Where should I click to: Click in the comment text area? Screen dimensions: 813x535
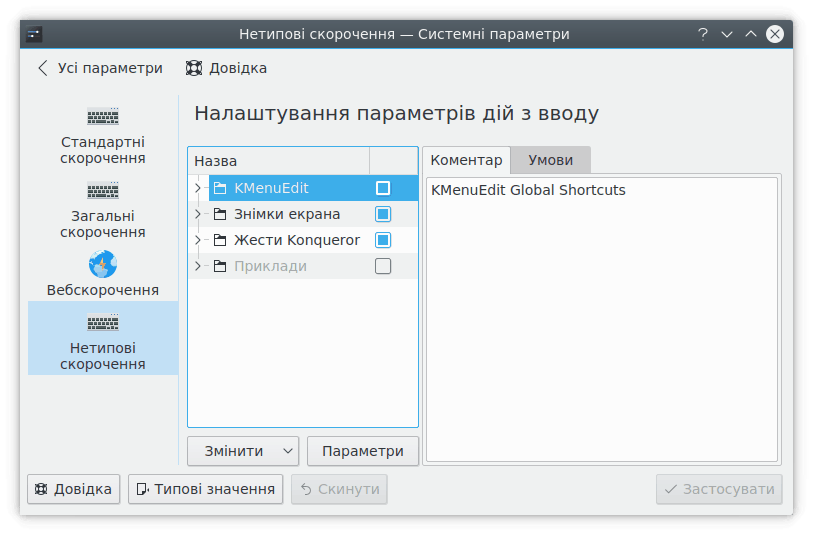(601, 320)
